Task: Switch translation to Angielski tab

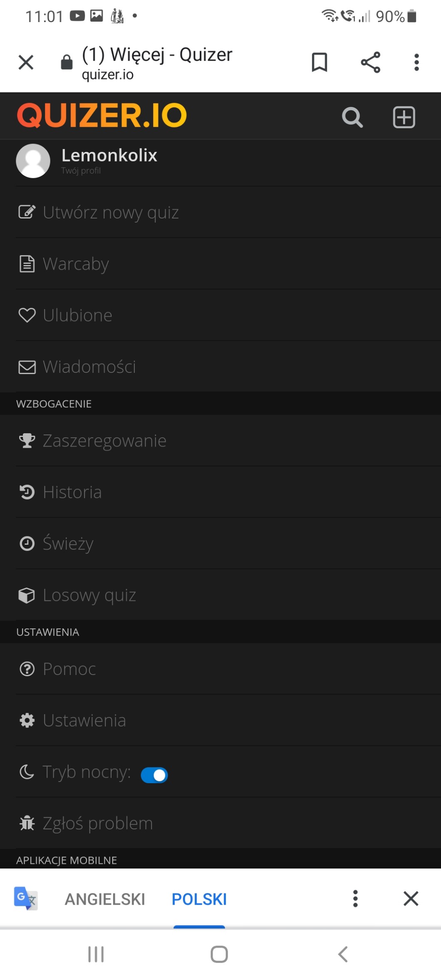Action: pyautogui.click(x=105, y=899)
